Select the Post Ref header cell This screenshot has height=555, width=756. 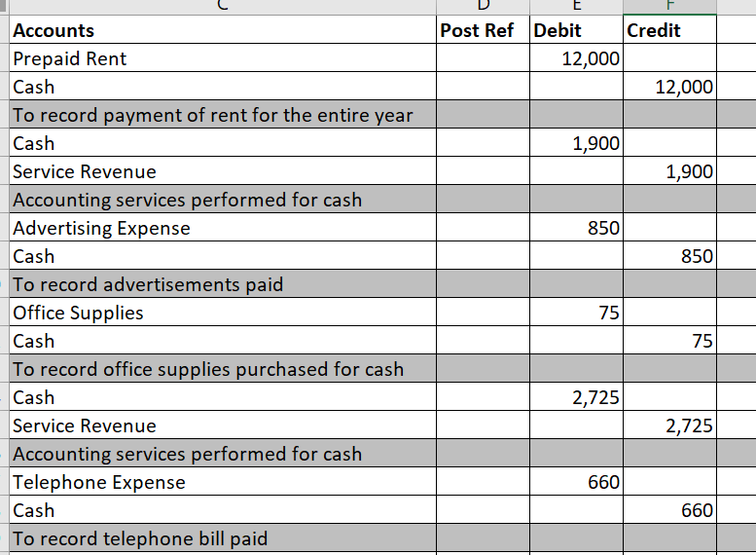point(483,30)
